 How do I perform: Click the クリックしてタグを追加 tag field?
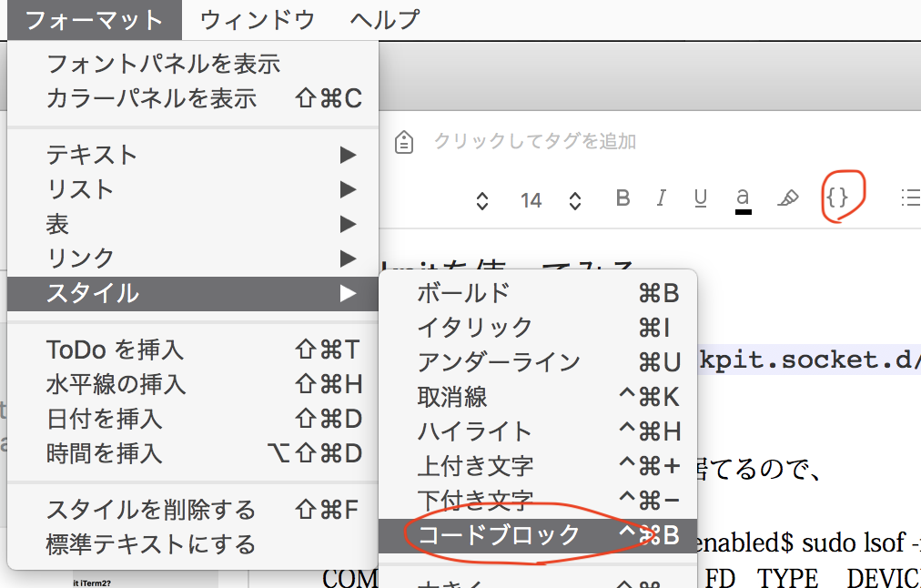[534, 142]
